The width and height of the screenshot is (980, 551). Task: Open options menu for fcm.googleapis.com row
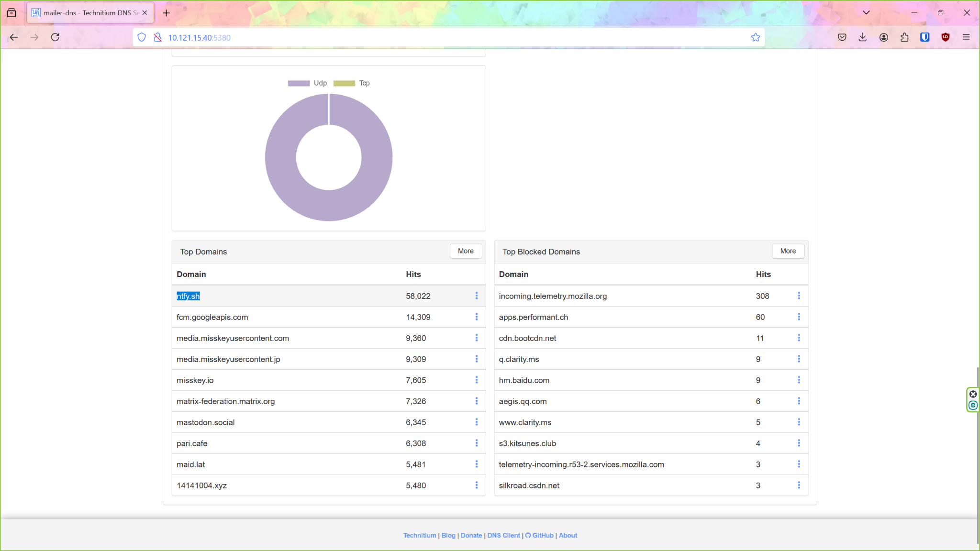click(477, 317)
